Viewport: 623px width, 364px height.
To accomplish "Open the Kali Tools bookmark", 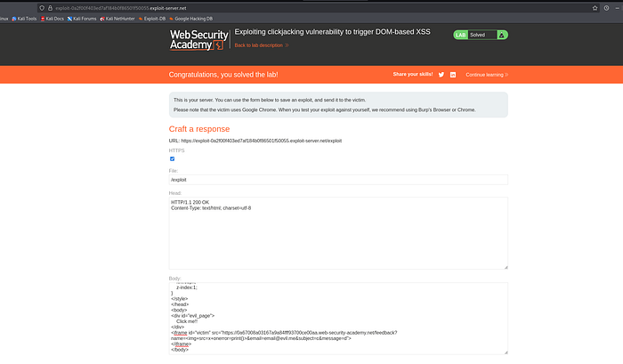I will [24, 19].
